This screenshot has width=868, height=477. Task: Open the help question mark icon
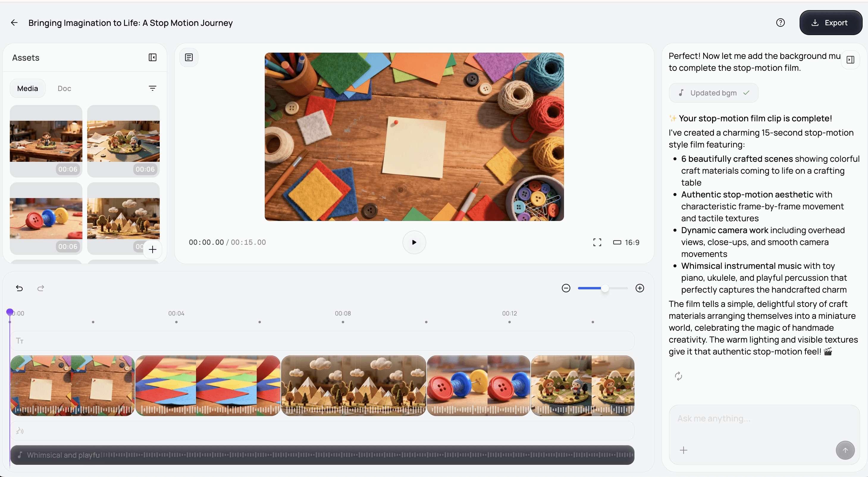point(780,23)
